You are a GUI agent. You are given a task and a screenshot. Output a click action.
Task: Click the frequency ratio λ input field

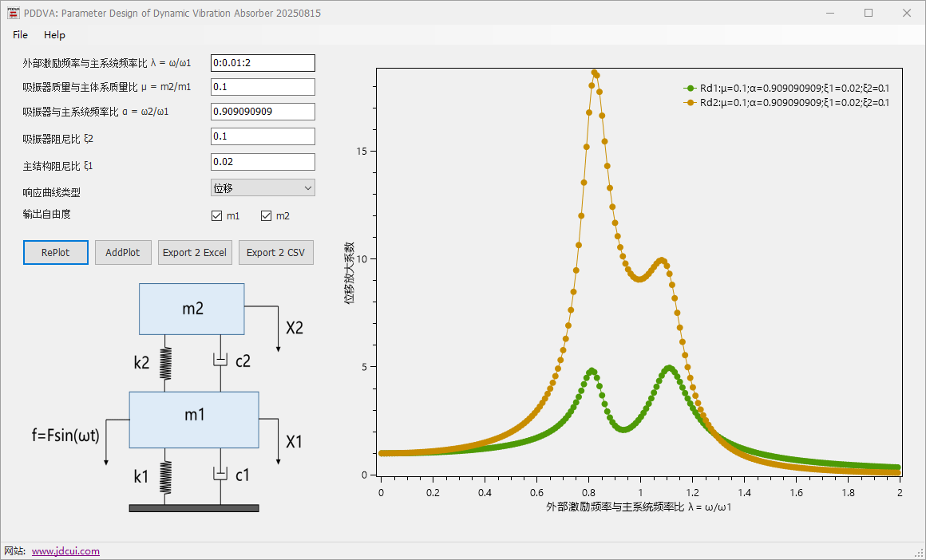pos(263,63)
